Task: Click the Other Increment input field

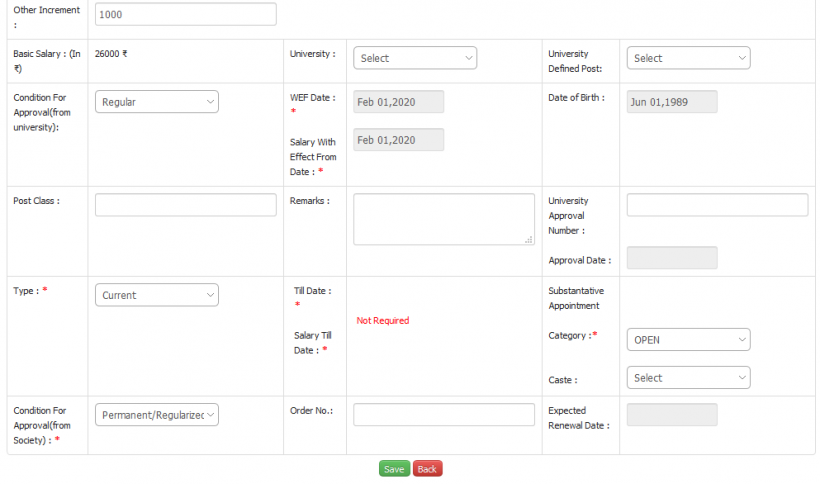Action: 186,14
